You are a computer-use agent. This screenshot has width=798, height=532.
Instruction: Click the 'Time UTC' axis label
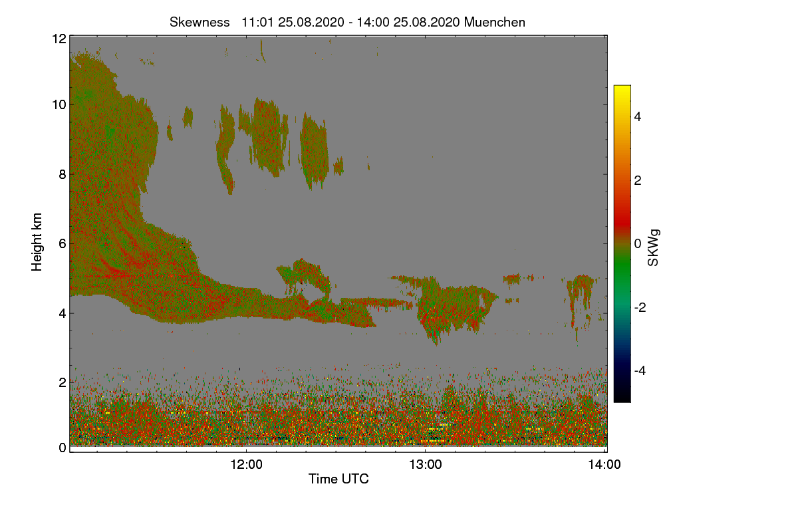[338, 479]
